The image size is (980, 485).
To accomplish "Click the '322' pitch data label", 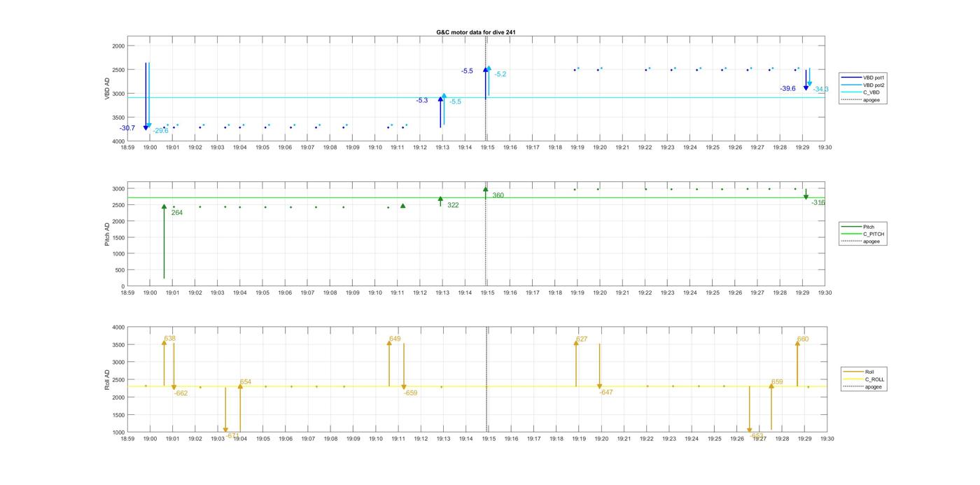I will pyautogui.click(x=453, y=206).
